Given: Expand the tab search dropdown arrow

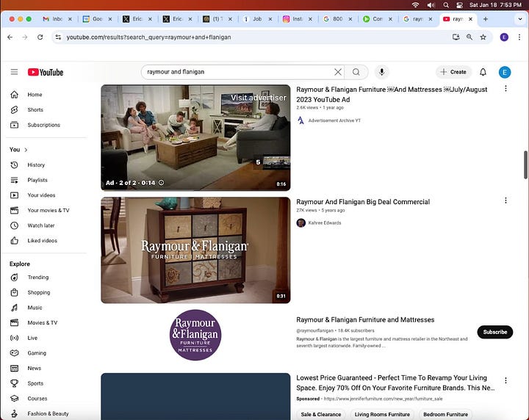Looking at the screenshot, I should (520, 19).
